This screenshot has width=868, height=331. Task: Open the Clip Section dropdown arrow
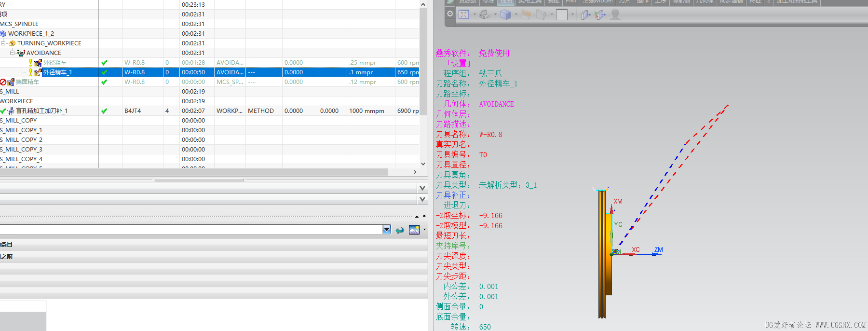[x=552, y=14]
